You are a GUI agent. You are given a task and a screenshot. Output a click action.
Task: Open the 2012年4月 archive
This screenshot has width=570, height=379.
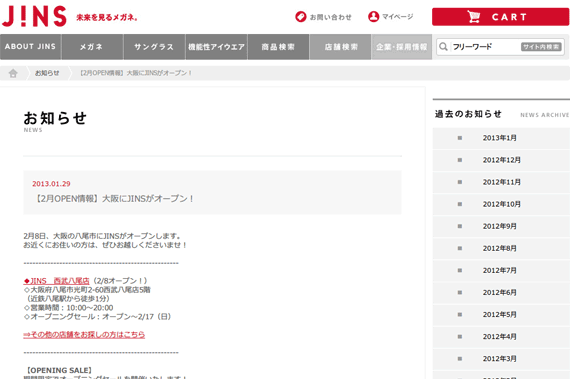[501, 337]
